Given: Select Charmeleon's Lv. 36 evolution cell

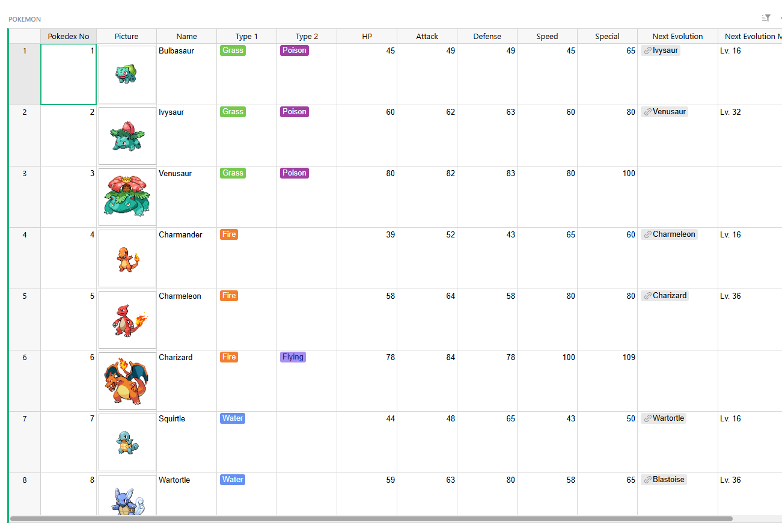Looking at the screenshot, I should pyautogui.click(x=750, y=320).
